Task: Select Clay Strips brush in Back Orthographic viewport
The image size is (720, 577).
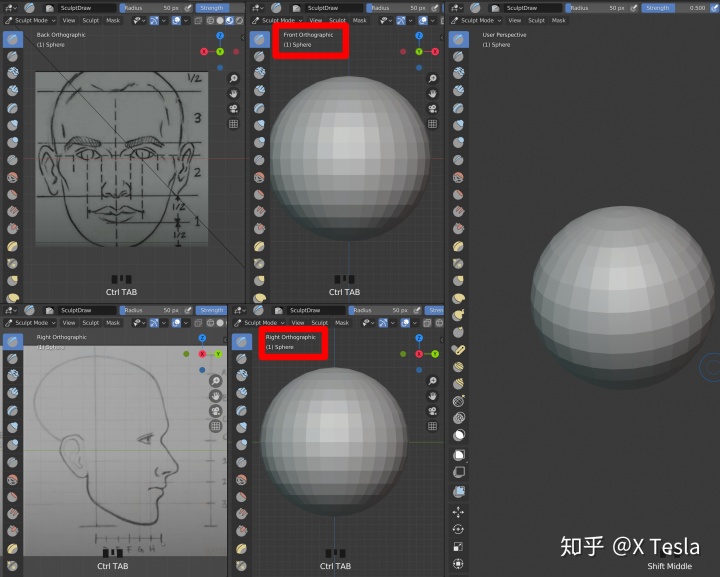Action: coord(13,90)
